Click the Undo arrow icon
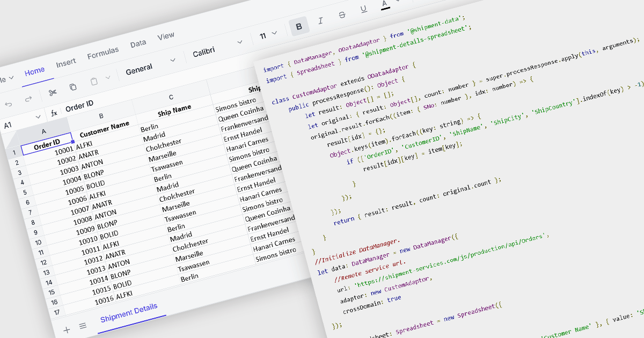This screenshot has width=644, height=338. coord(8,104)
